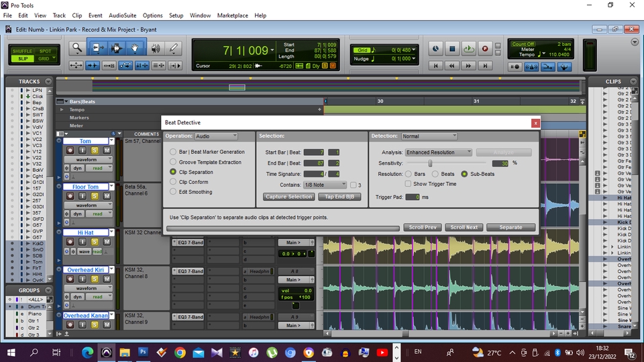644x362 pixels.
Task: Solo the Floor Tom track
Action: coord(95,196)
